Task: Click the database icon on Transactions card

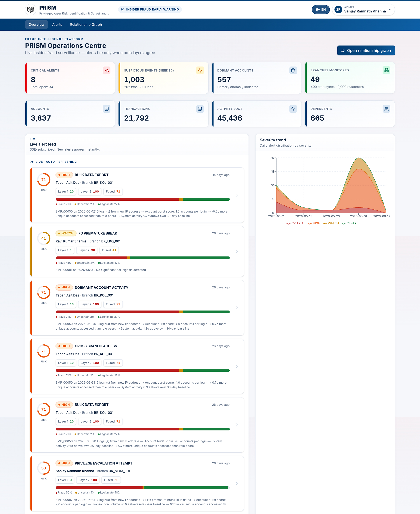Action: [200, 109]
